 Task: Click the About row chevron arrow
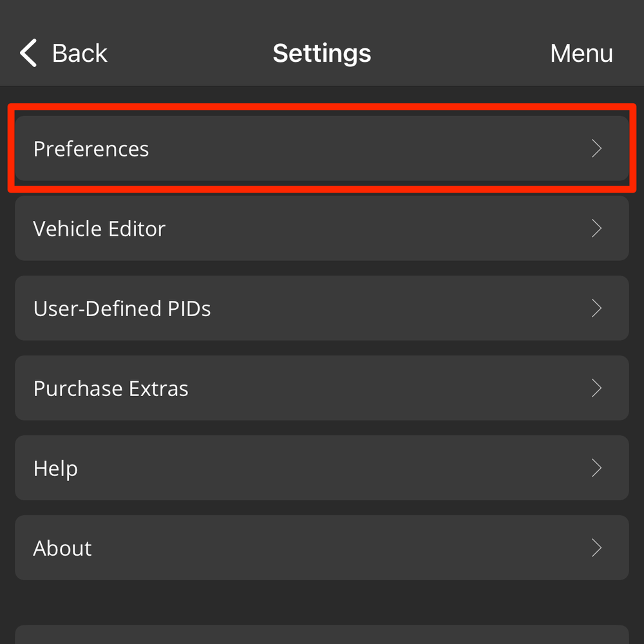[x=596, y=548]
